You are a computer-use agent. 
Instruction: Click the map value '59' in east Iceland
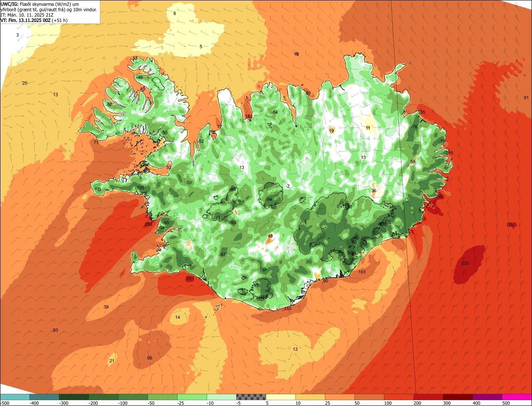click(x=413, y=162)
